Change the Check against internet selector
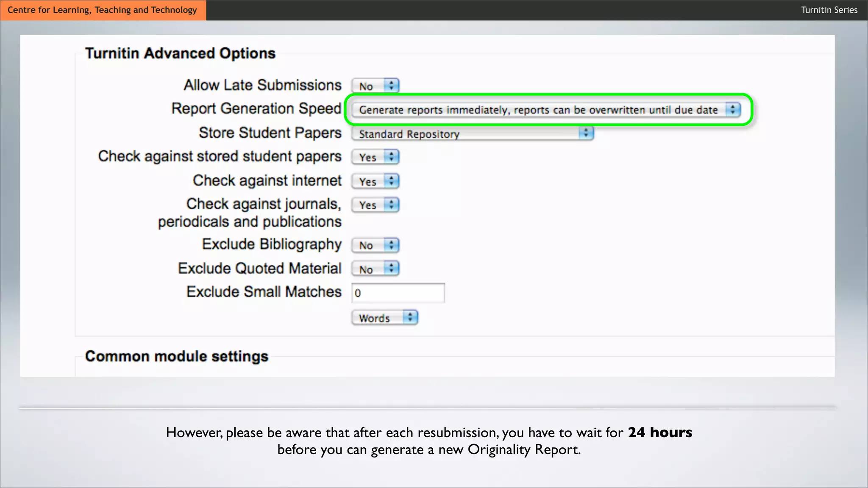This screenshot has width=868, height=488. (x=376, y=181)
